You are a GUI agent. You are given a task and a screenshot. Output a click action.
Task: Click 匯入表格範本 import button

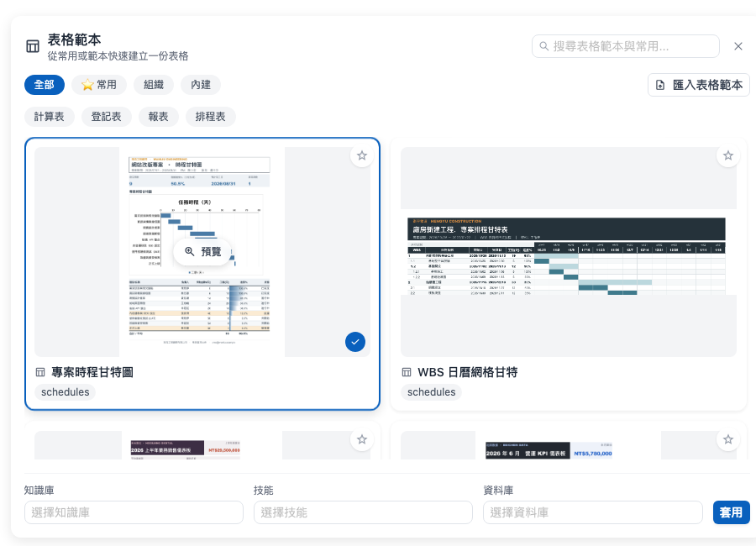(699, 85)
